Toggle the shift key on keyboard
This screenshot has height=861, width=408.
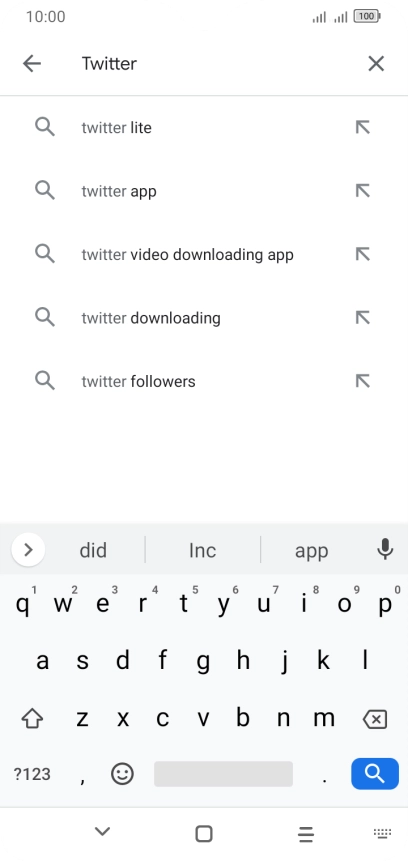point(32,718)
